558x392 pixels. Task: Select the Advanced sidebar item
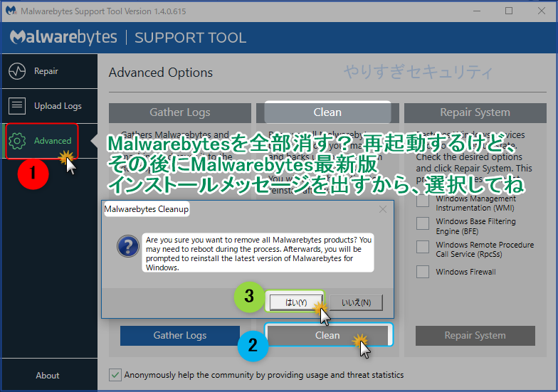50,141
